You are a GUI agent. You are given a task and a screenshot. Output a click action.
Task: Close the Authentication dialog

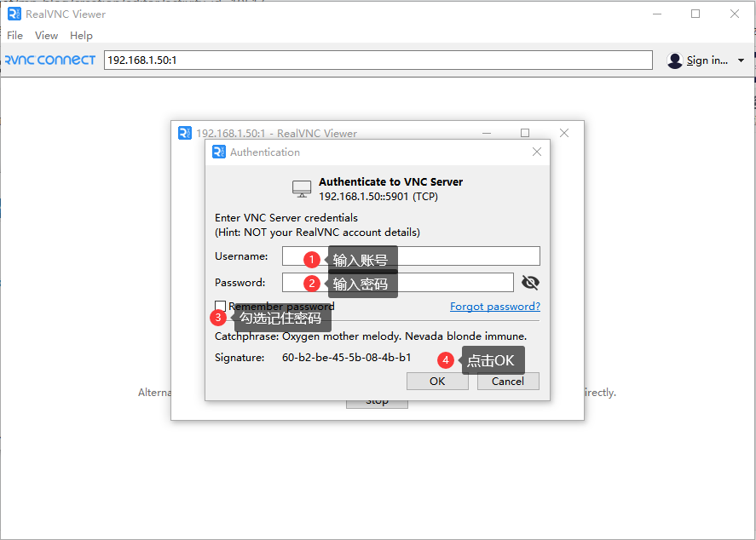[x=537, y=152]
